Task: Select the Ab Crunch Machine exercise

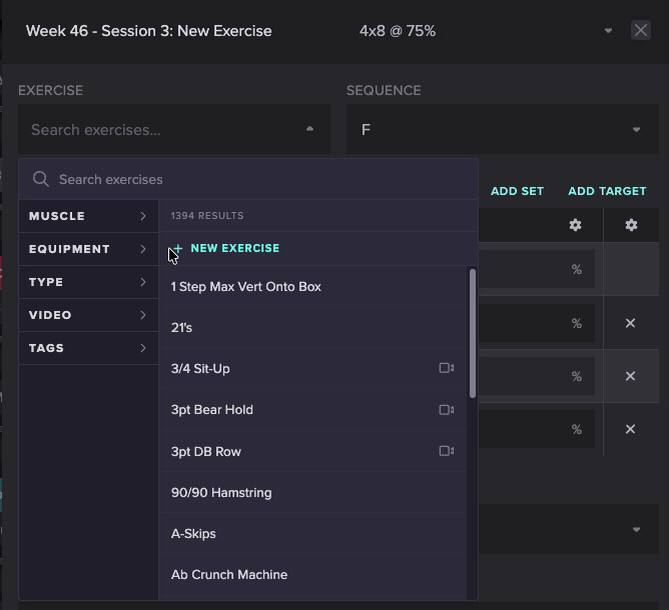Action: (x=313, y=575)
